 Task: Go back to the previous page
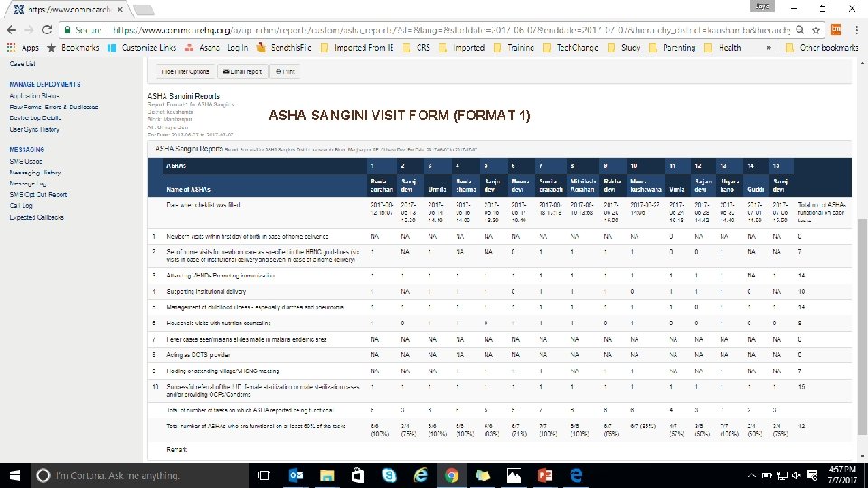[12, 30]
